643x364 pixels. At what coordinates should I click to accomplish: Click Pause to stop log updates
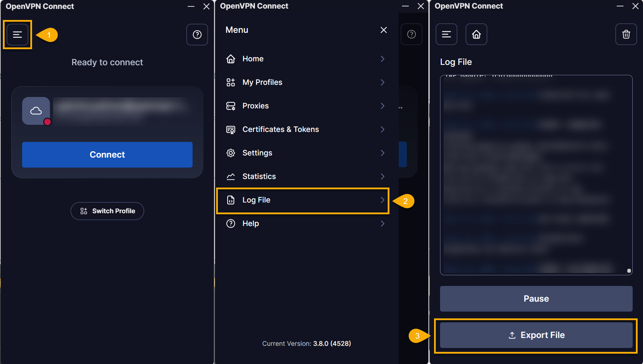click(536, 298)
